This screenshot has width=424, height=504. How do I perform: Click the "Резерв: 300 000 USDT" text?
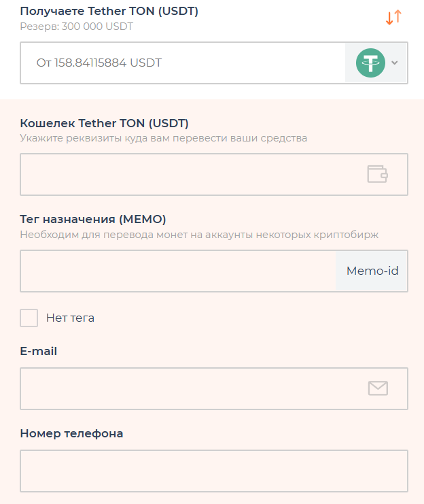point(77,27)
